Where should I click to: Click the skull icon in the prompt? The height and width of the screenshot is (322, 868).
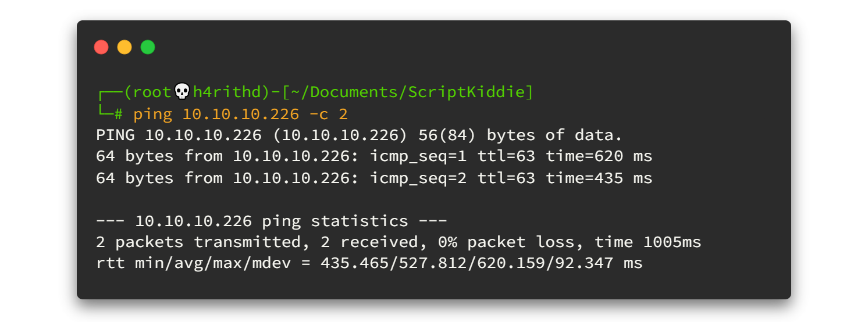click(183, 92)
